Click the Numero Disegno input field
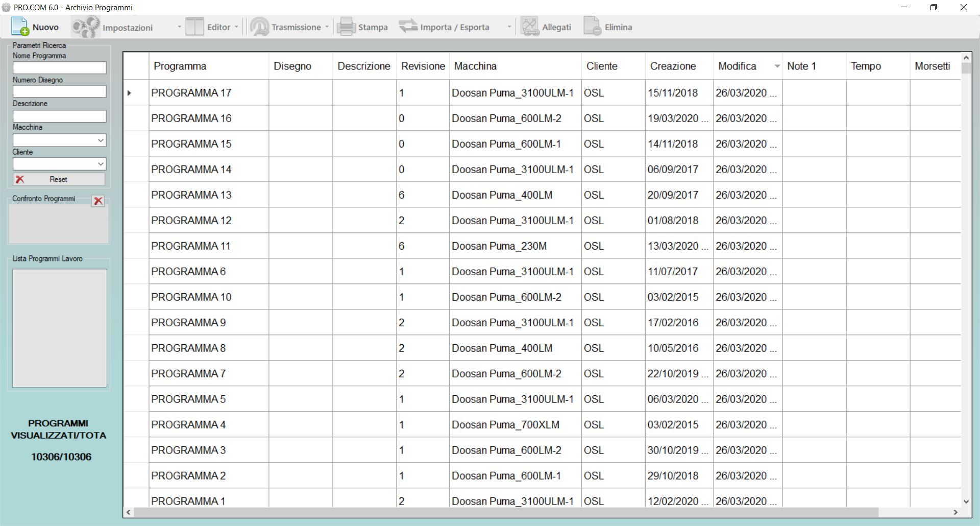 [x=59, y=91]
